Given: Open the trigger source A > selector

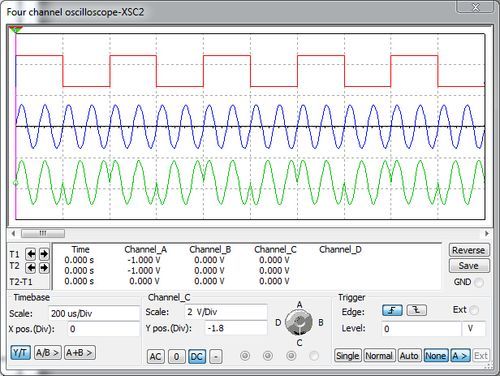Looking at the screenshot, I should [460, 356].
